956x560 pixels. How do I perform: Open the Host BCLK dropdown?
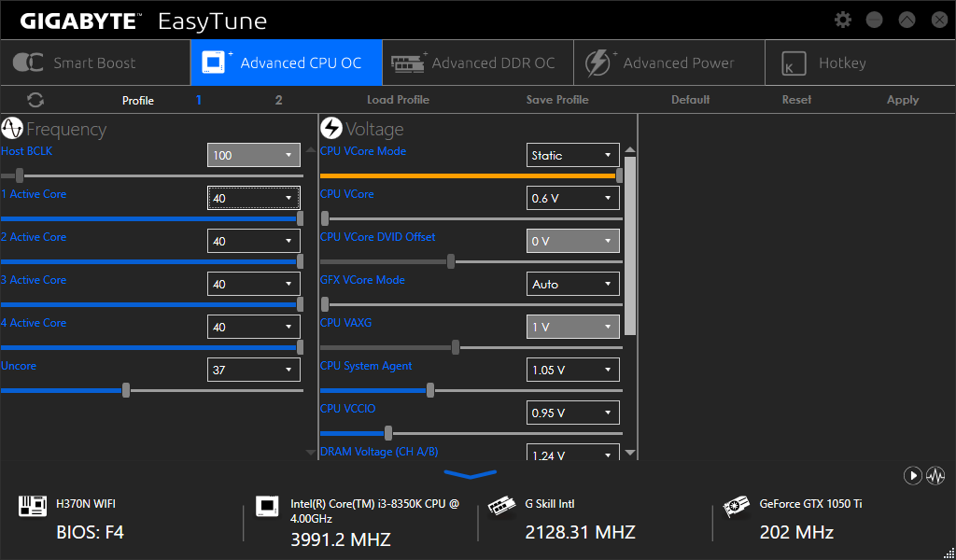(x=254, y=155)
